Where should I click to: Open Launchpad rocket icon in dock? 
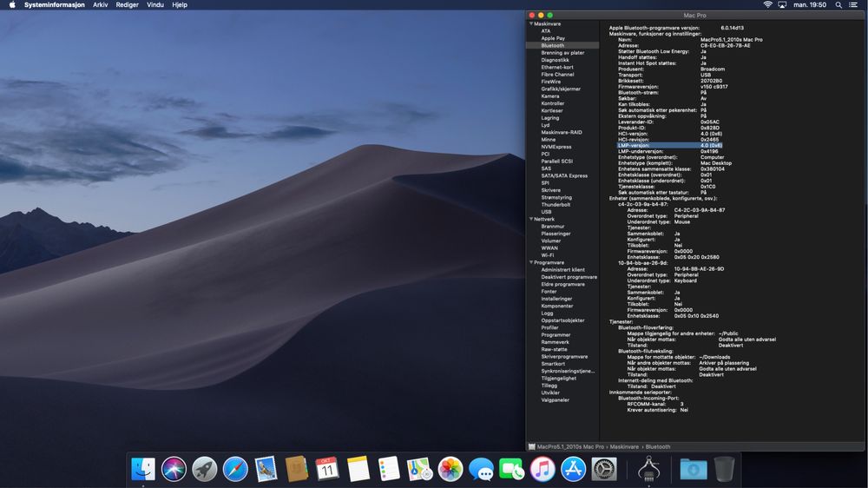[x=205, y=469]
